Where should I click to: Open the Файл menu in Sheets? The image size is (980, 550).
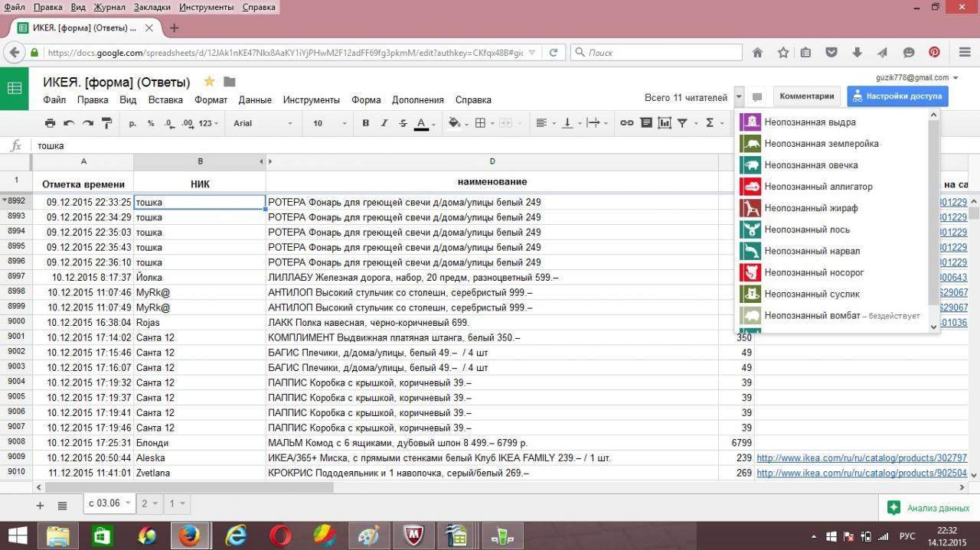pos(54,99)
